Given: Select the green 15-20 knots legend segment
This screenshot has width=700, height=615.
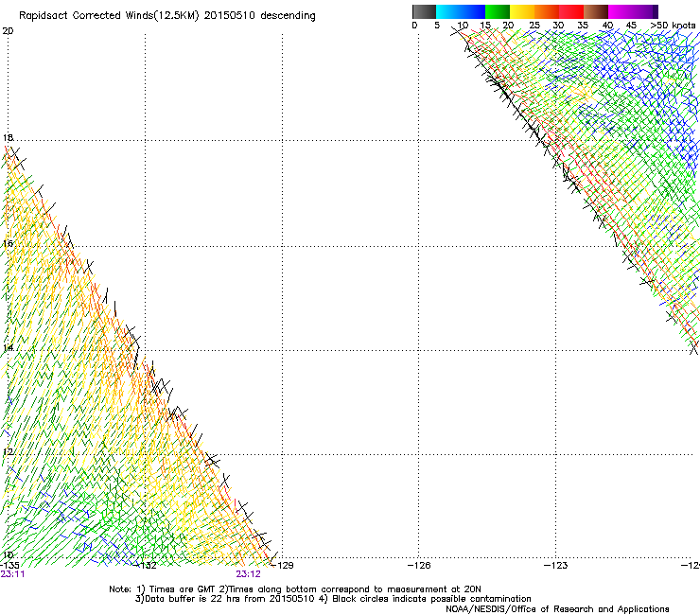Looking at the screenshot, I should [x=498, y=11].
